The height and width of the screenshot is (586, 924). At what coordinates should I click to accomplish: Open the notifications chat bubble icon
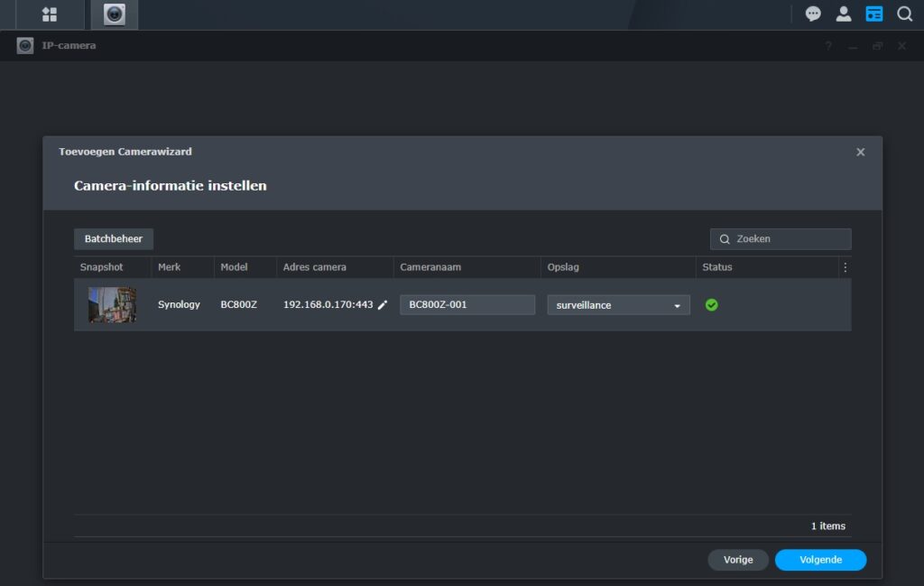(813, 14)
